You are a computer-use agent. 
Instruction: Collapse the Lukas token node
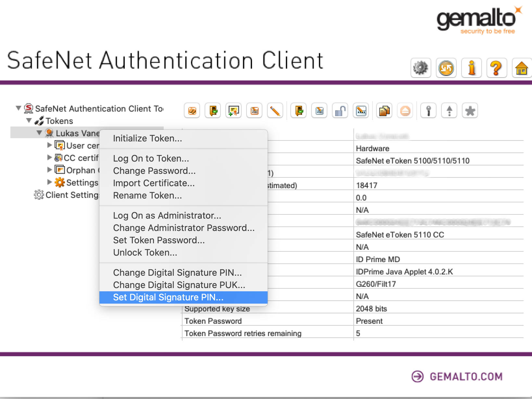click(x=39, y=133)
